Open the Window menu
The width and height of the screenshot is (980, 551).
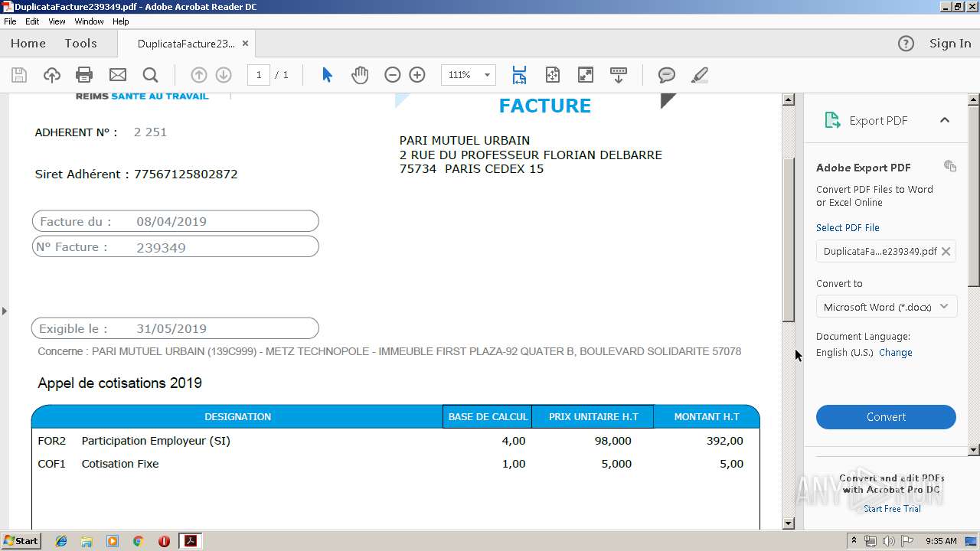coord(89,21)
